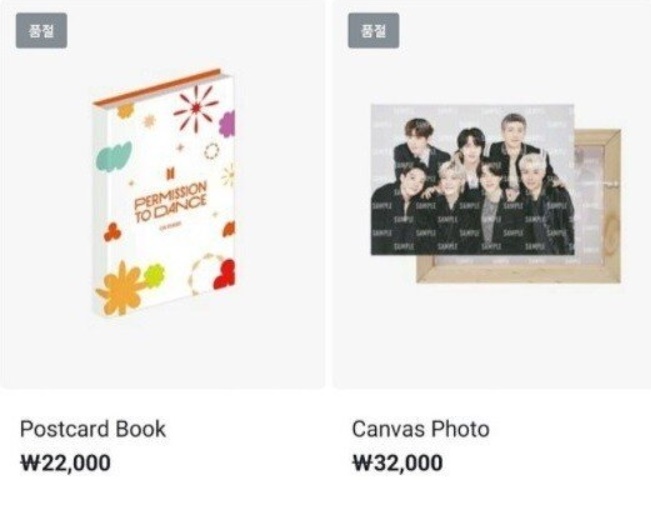Click the BTS logo on the book cover
Screen dimensions: 651x509
click(170, 174)
